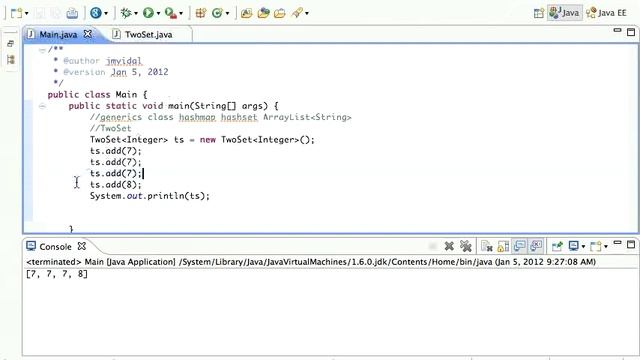The image size is (640, 360).
Task: Run the program with green play icon
Action: (148, 13)
